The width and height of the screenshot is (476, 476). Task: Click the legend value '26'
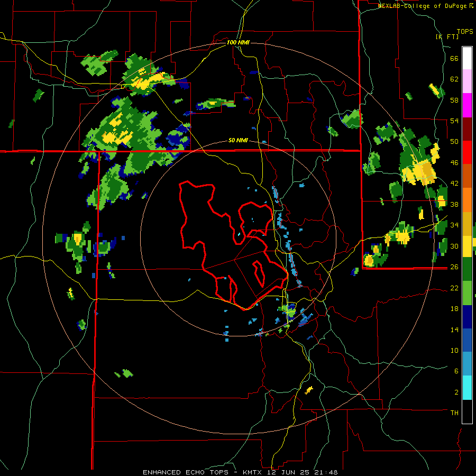pos(454,267)
